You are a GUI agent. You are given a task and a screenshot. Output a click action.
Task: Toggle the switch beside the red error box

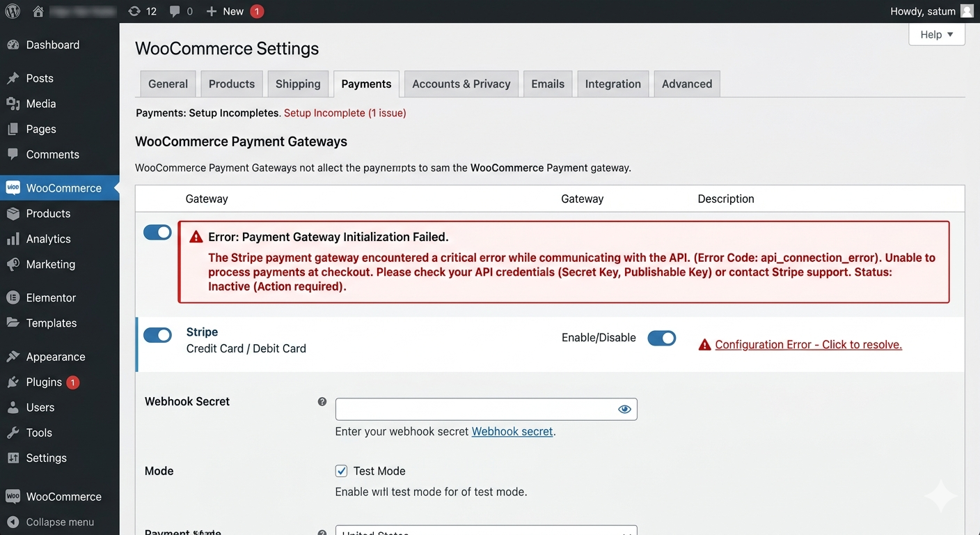(157, 233)
